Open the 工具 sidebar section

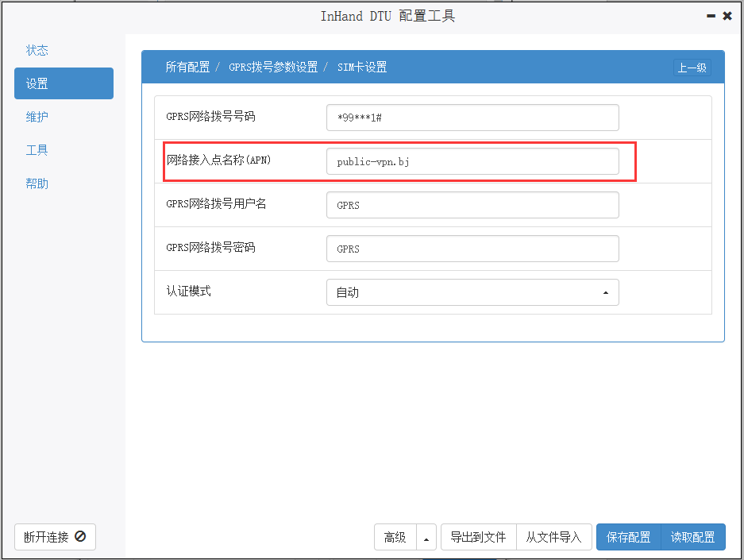37,150
